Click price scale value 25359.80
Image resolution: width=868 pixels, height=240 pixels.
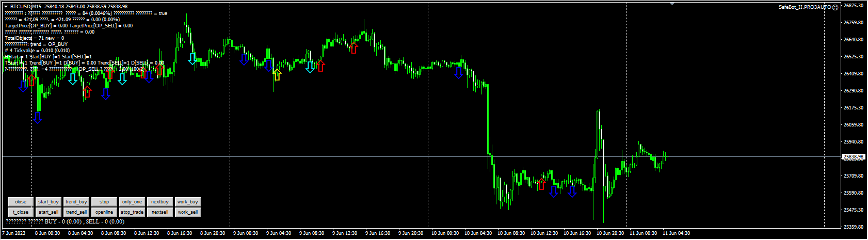(854, 227)
